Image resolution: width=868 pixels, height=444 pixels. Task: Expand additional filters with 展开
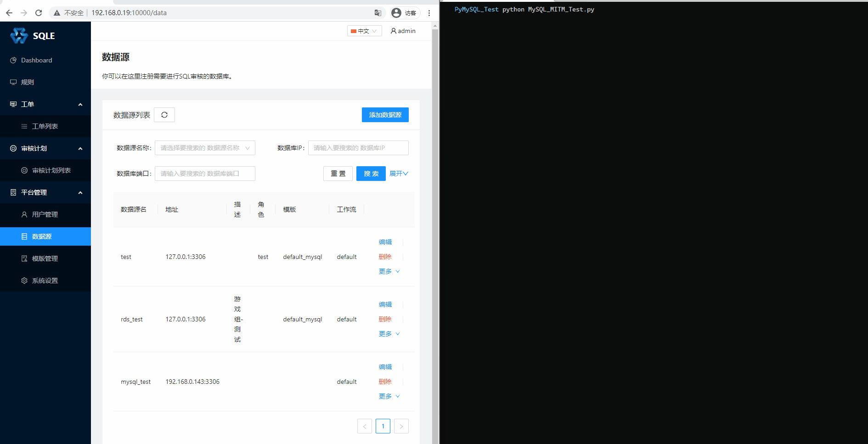(x=398, y=174)
